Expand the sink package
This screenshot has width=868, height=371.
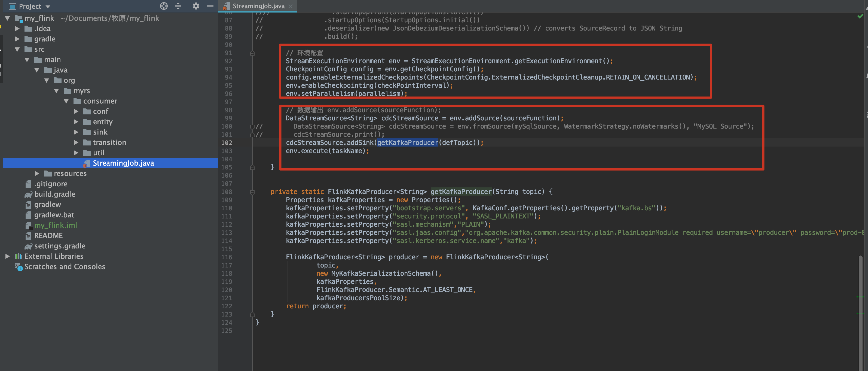76,132
